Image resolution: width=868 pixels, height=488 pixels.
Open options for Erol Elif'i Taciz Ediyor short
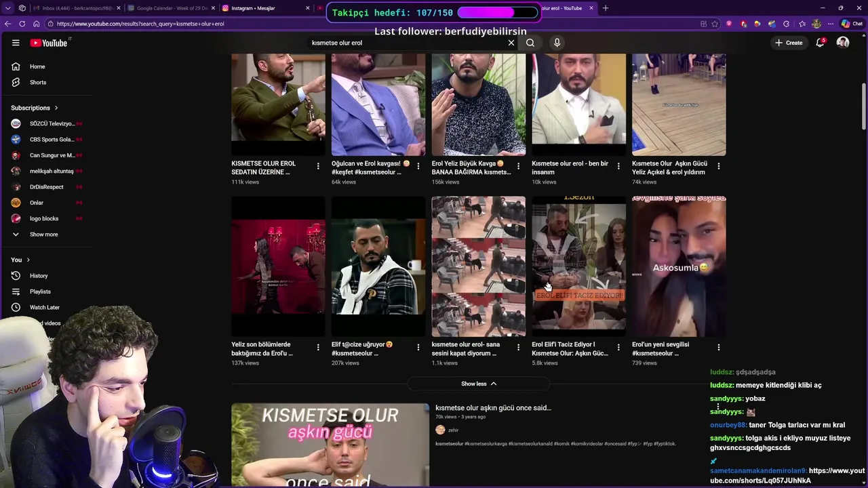618,347
